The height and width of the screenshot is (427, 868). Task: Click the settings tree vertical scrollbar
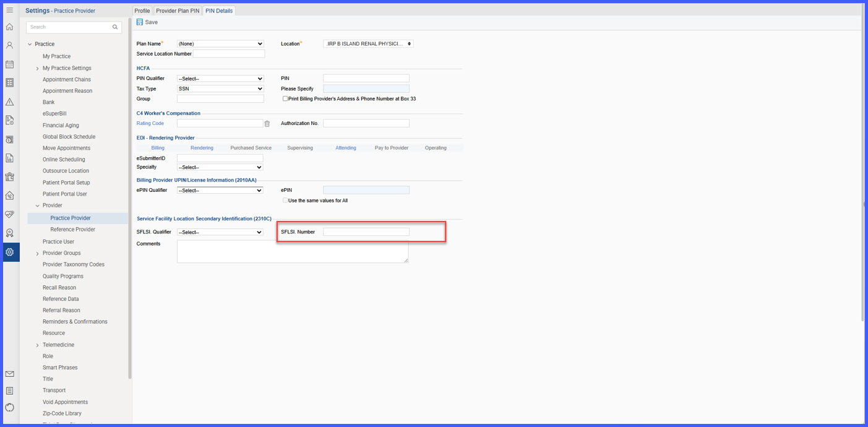tap(129, 198)
